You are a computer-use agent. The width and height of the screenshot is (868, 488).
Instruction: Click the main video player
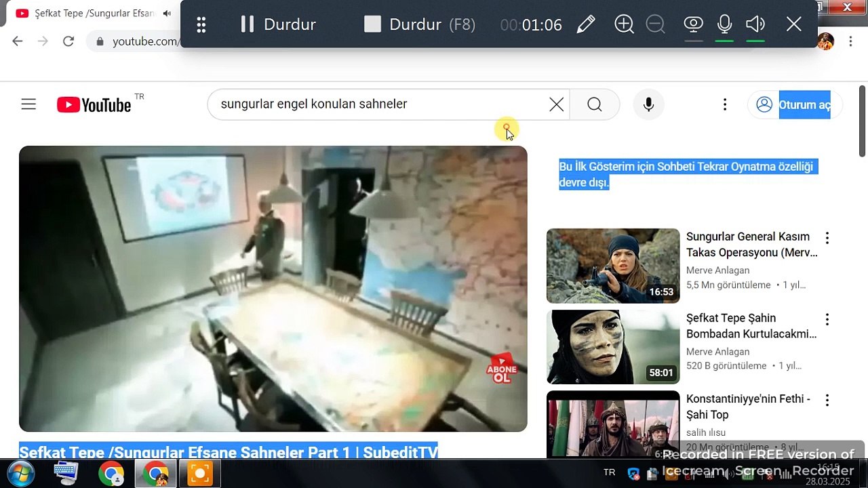coord(273,289)
